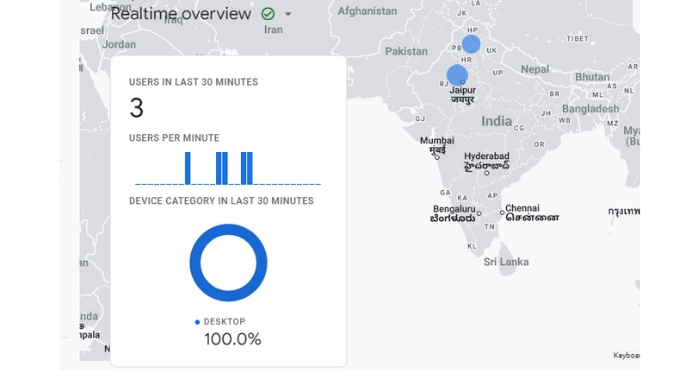Select the DESKTOP legend label
The width and height of the screenshot is (700, 370).
click(225, 321)
